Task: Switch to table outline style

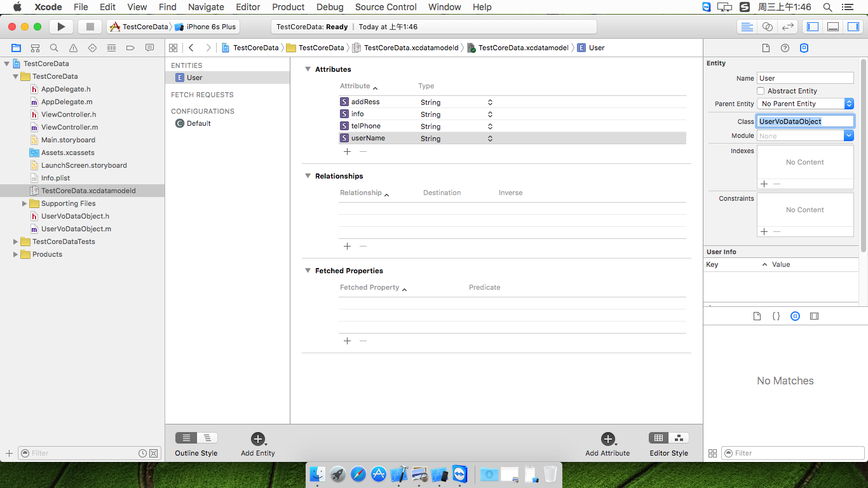Action: 186,438
